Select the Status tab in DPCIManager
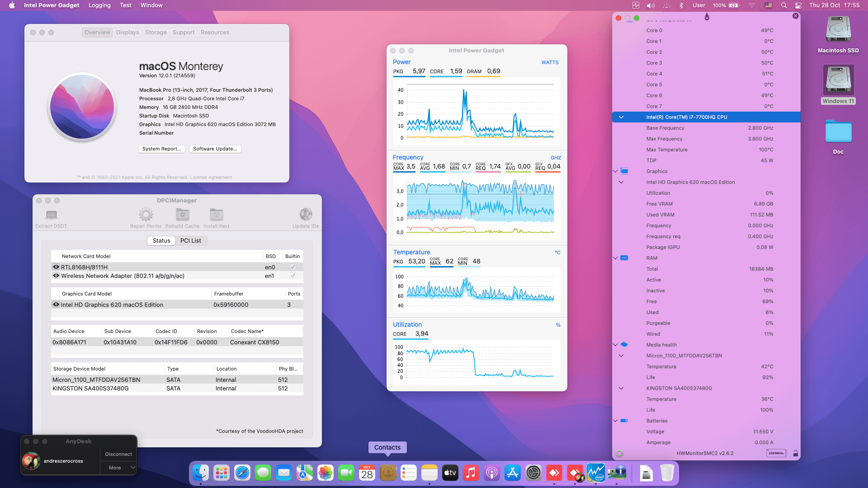Screen dimensions: 868x488 click(x=161, y=241)
